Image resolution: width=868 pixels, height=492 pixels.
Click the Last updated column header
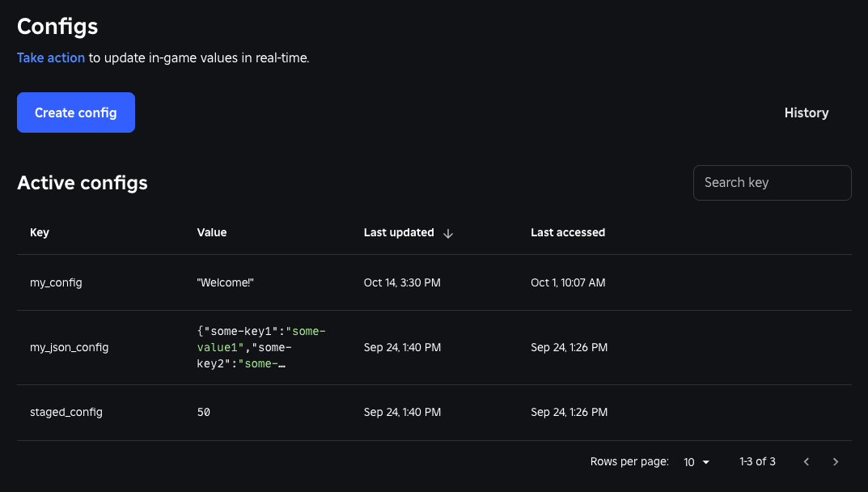pyautogui.click(x=399, y=233)
